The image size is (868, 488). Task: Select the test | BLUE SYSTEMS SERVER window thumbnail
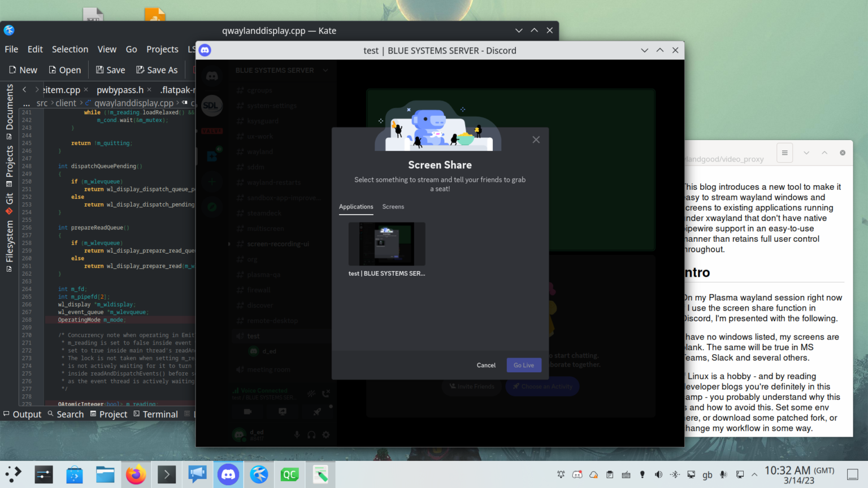point(387,244)
